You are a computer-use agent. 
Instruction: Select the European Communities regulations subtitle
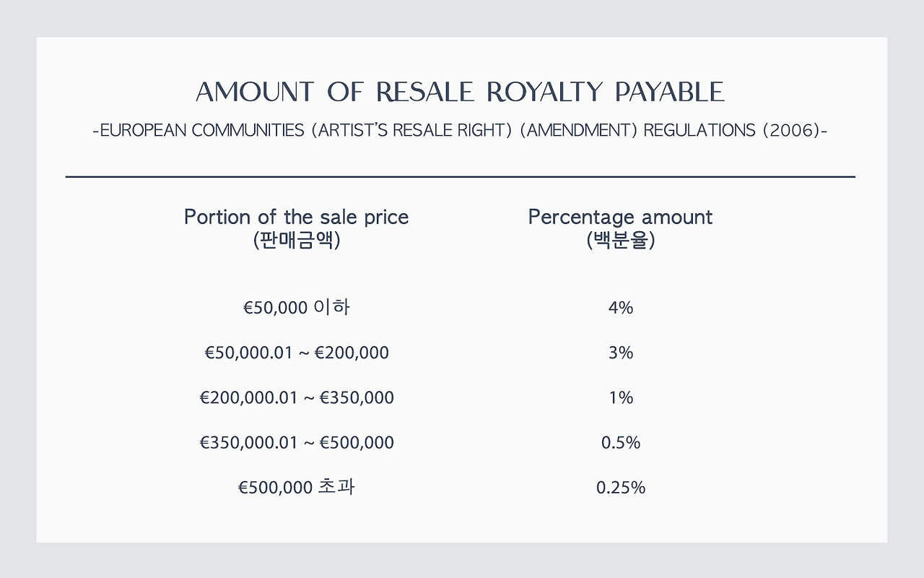pyautogui.click(x=461, y=131)
